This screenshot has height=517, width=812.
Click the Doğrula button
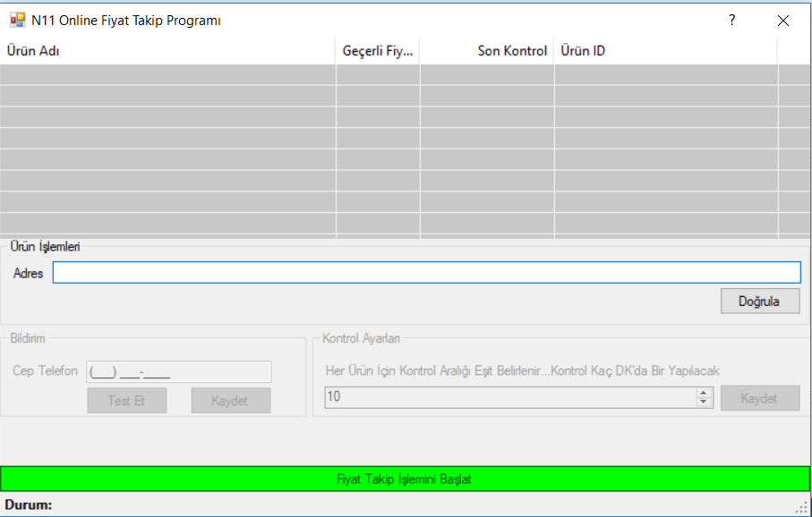(x=760, y=301)
